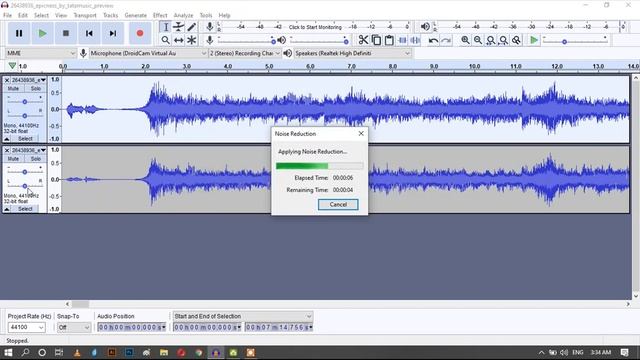Mute the first audio track
This screenshot has height=360, width=640.
pyautogui.click(x=13, y=89)
